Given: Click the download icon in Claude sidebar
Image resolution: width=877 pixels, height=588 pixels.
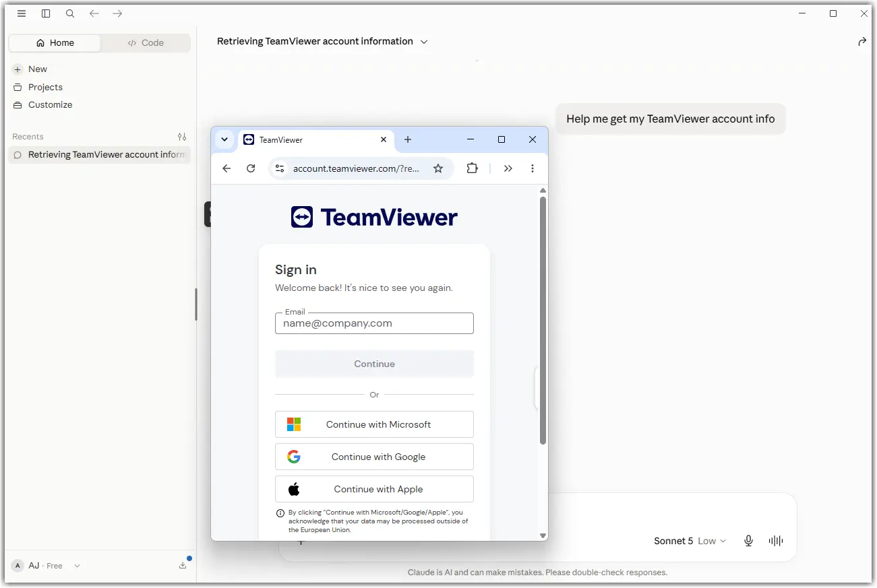Looking at the screenshot, I should [183, 566].
